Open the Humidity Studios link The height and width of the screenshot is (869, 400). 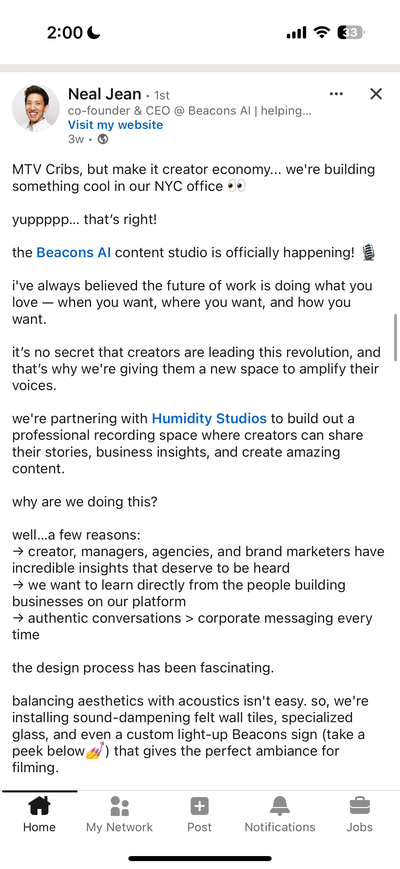(x=209, y=418)
